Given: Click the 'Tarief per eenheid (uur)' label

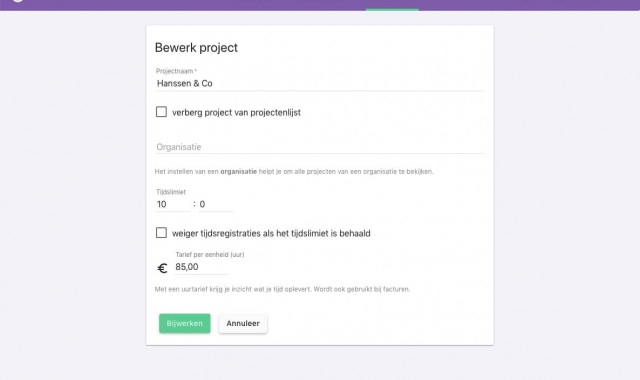Looking at the screenshot, I should [210, 255].
